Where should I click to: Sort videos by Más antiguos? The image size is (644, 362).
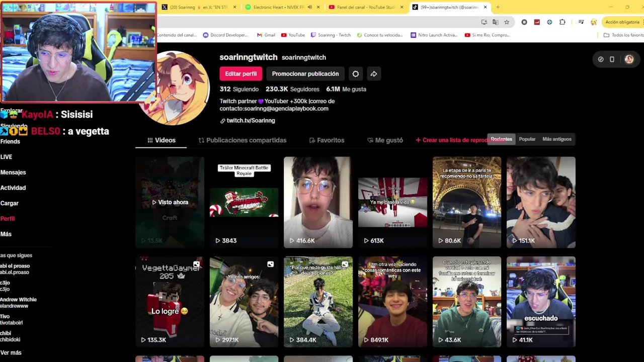pyautogui.click(x=557, y=139)
